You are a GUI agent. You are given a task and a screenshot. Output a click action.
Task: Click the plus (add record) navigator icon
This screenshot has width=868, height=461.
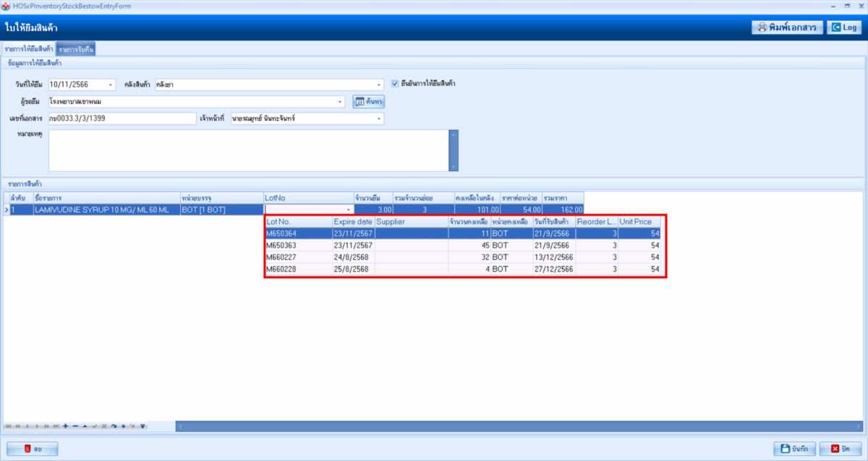[x=66, y=426]
